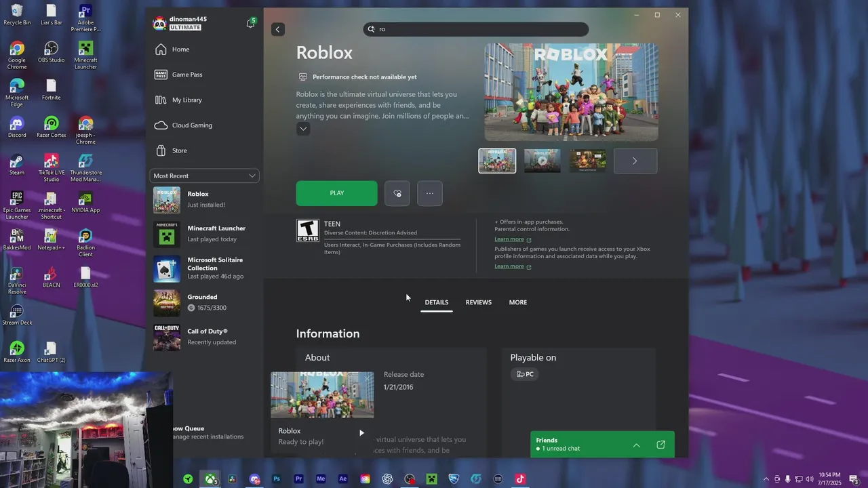This screenshot has width=868, height=488.
Task: Click the wishlist heart button beside PLAY
Action: [x=397, y=193]
